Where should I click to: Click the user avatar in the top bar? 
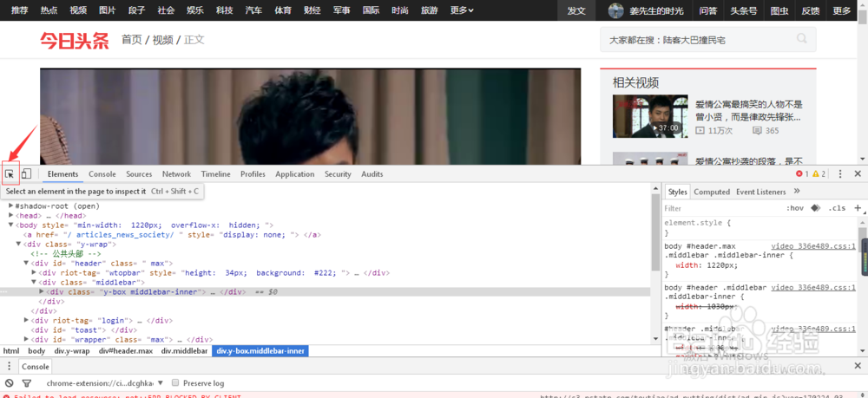coord(615,10)
